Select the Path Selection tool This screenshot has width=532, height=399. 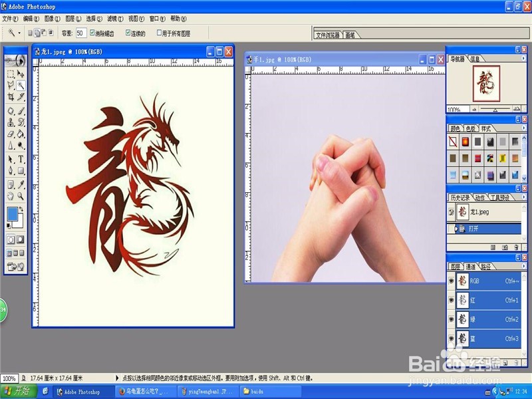11,159
